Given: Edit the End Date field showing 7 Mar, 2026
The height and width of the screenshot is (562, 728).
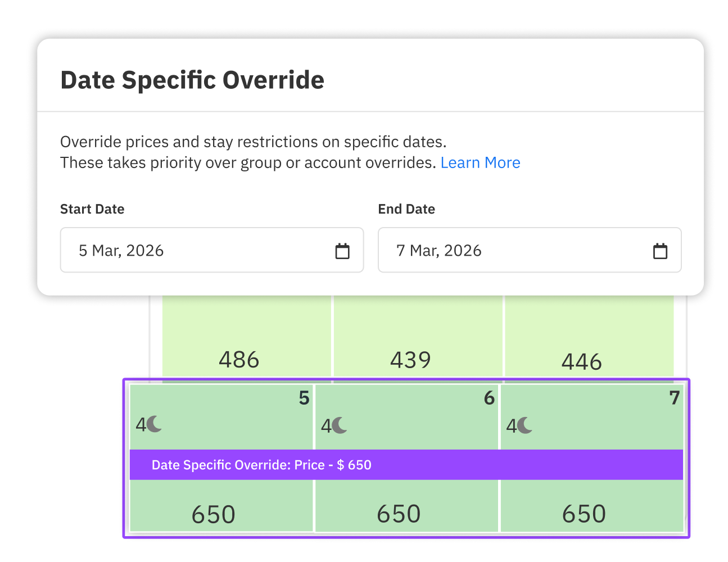Looking at the screenshot, I should click(530, 250).
